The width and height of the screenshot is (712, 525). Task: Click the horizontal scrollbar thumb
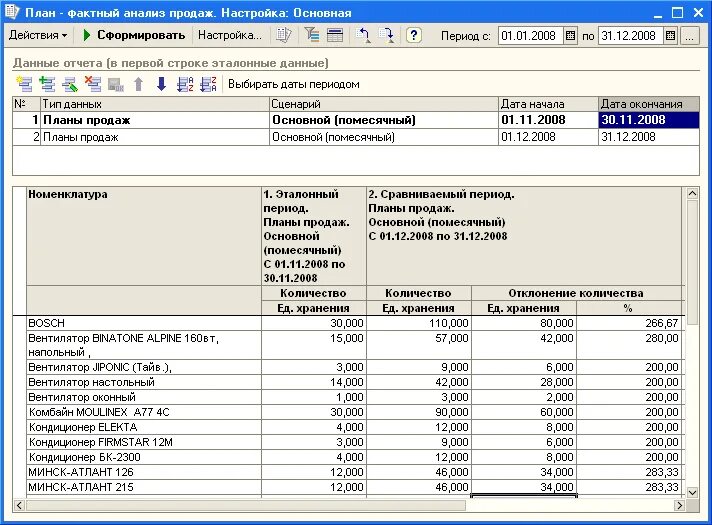tap(246, 505)
